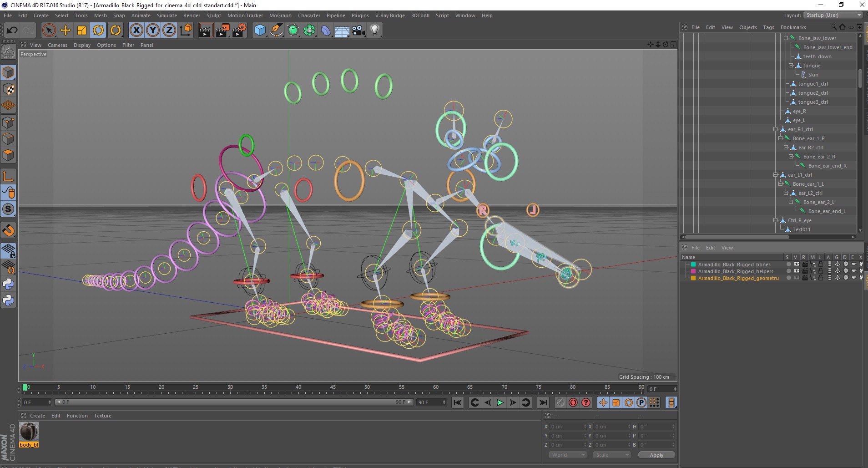Open Object Manager Tags menu
The image size is (868, 468).
coord(768,27)
